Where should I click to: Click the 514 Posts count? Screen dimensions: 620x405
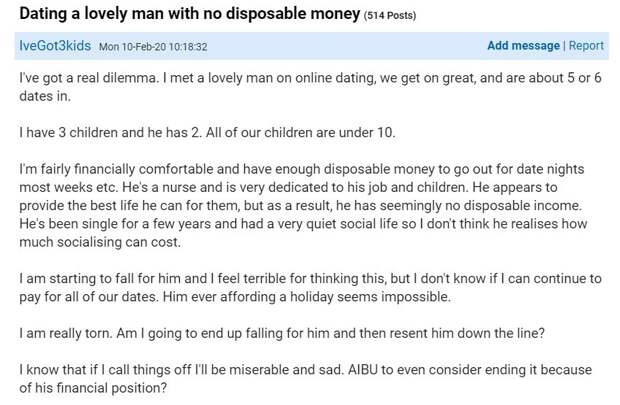click(390, 15)
